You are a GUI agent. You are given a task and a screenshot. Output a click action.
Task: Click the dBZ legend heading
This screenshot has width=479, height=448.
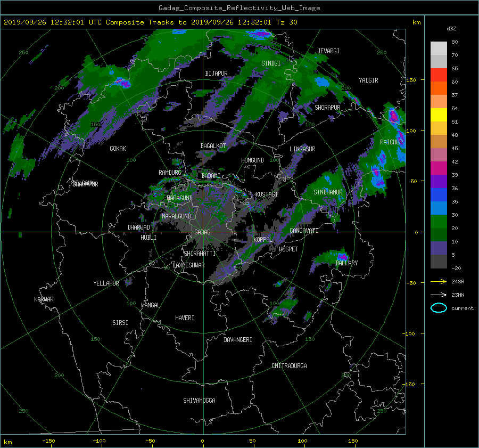pos(451,28)
